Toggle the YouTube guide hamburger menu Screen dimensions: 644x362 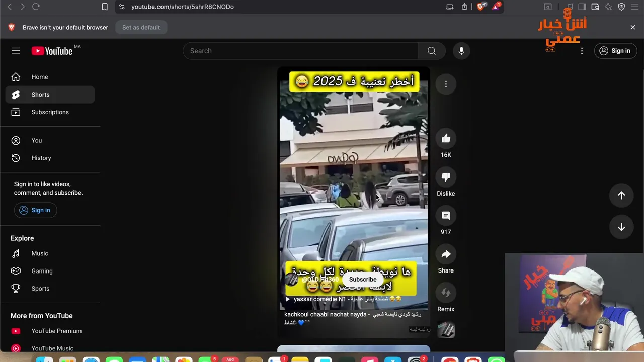pos(16,51)
